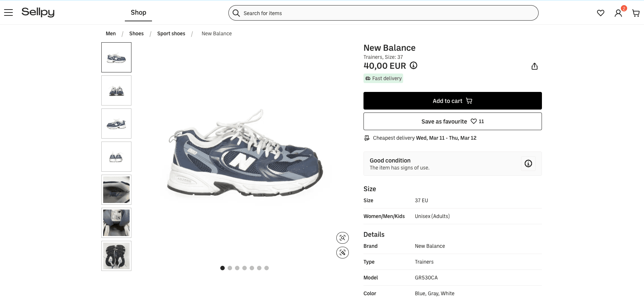Viewport: 644px width, 300px height.
Task: Open the hamburger menu
Action: [8, 12]
